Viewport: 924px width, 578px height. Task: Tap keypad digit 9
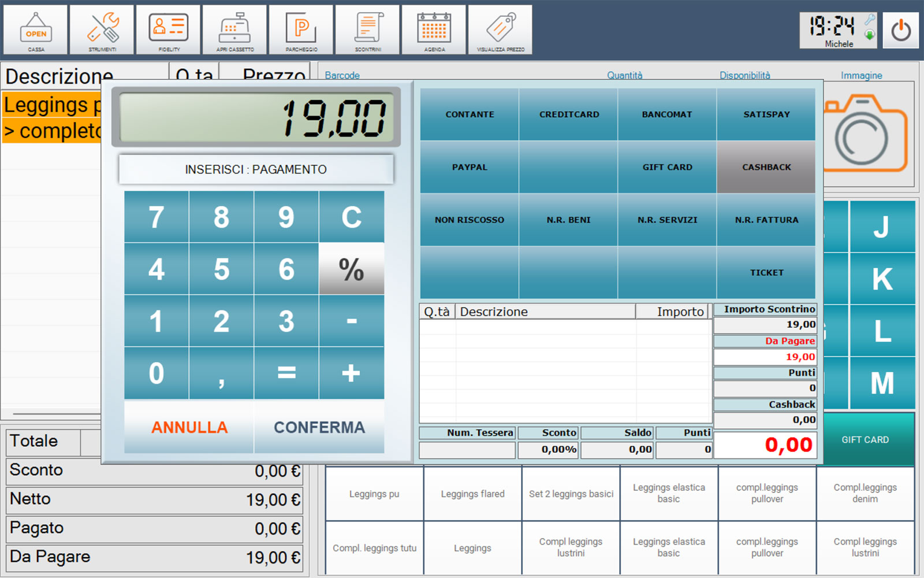[286, 217]
